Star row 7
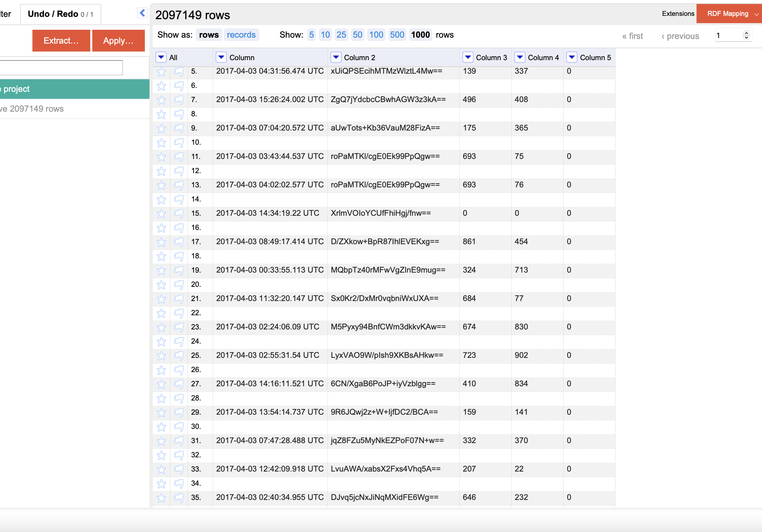 161,100
